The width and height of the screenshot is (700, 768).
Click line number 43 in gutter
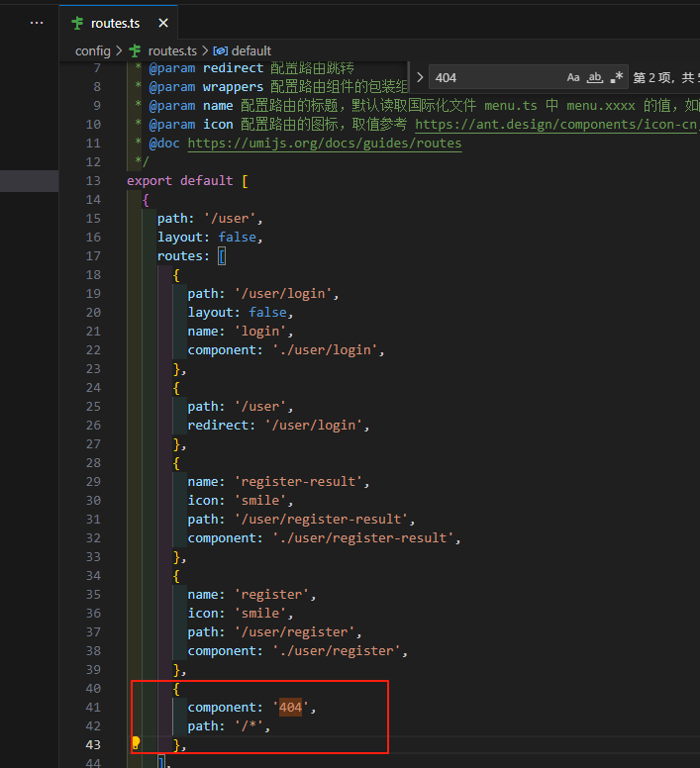(93, 745)
